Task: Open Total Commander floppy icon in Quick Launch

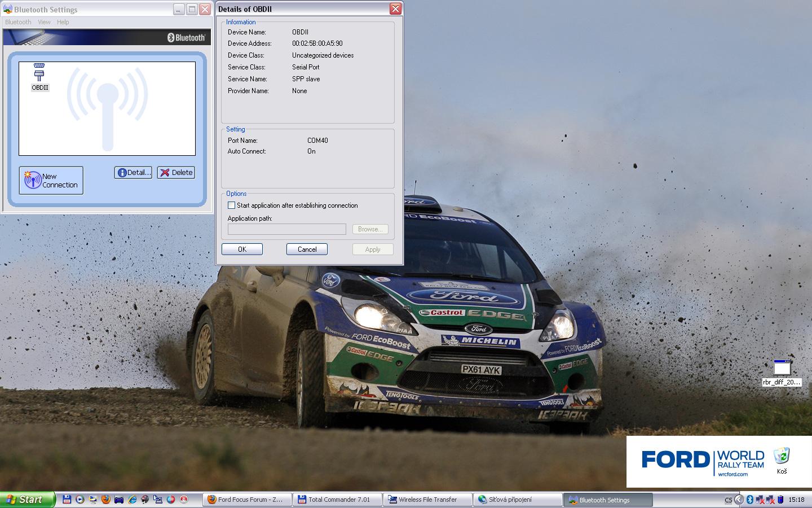Action: pos(67,500)
